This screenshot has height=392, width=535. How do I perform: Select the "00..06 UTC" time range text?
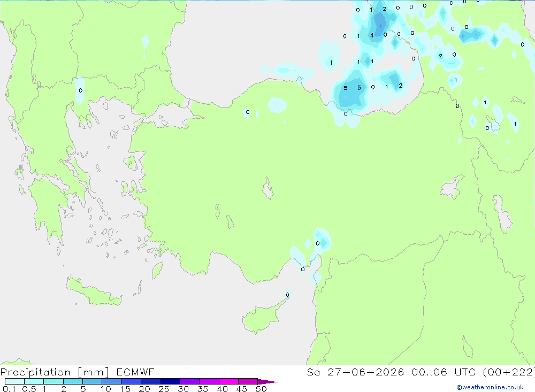pyautogui.click(x=444, y=372)
